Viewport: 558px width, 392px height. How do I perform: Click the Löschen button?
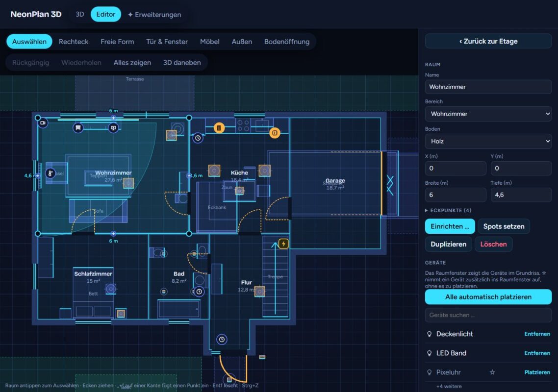click(x=493, y=244)
